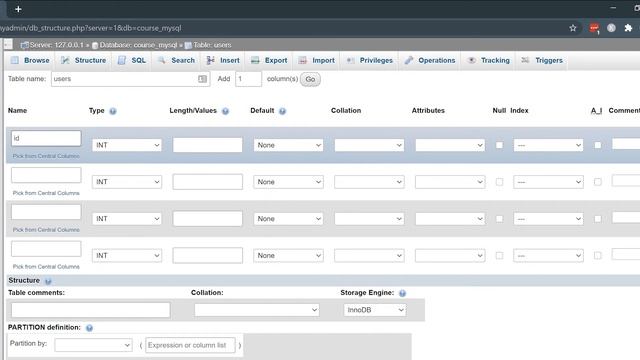Click the gray round extension icon
The width and height of the screenshot is (640, 360).
(x=611, y=28)
